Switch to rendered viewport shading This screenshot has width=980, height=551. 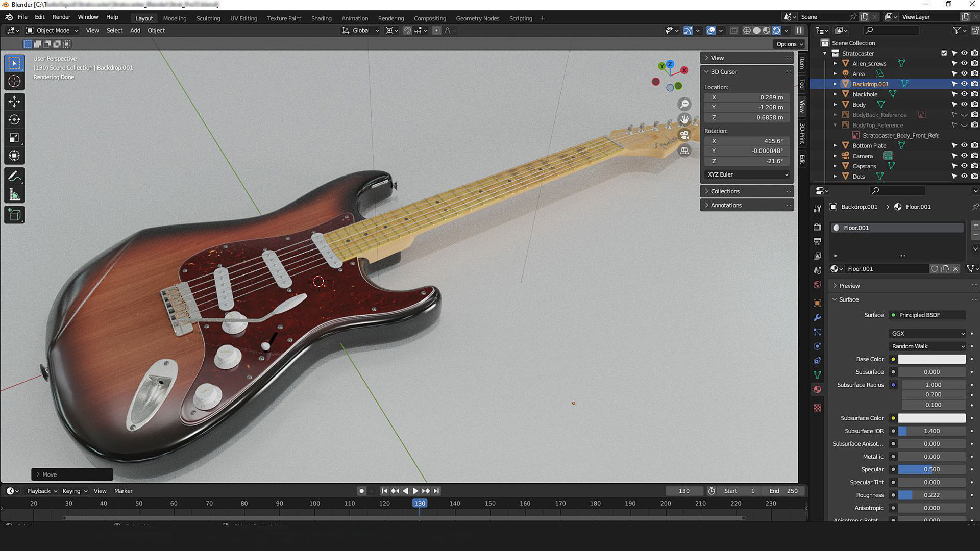776,31
